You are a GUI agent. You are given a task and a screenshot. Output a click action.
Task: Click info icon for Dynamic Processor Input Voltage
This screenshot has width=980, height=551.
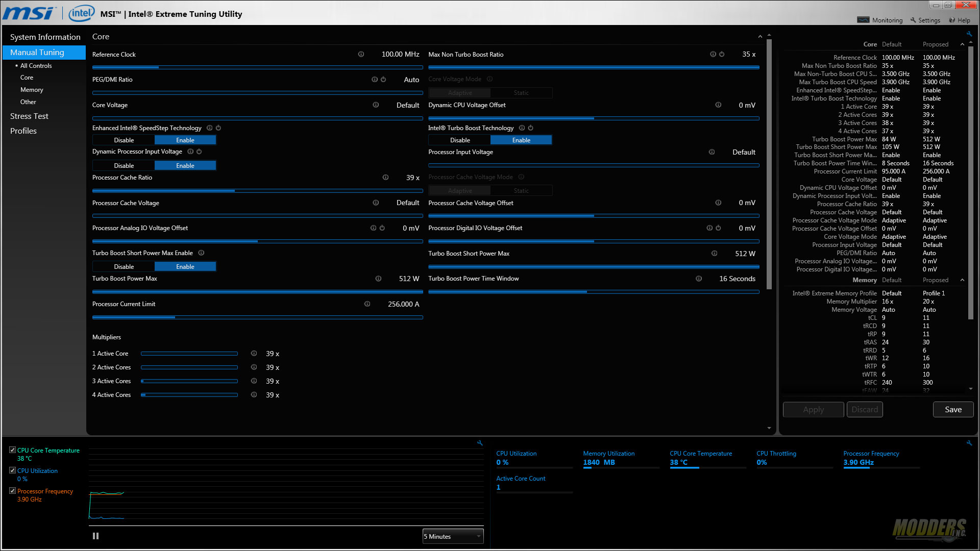[x=190, y=152]
